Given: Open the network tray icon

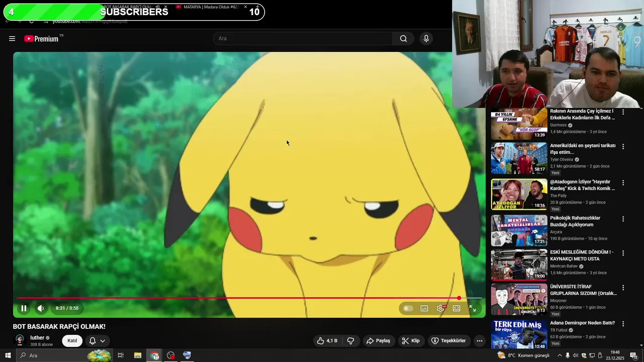Looking at the screenshot, I should [x=592, y=355].
